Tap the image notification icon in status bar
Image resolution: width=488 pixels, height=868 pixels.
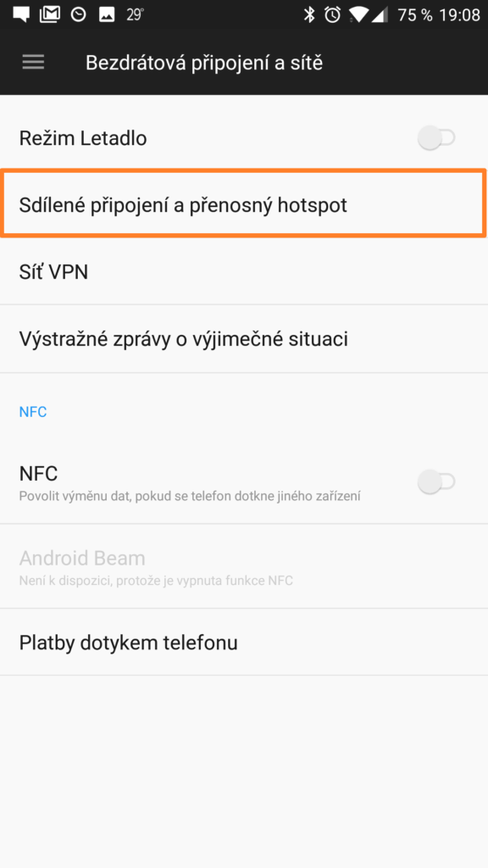tap(106, 15)
